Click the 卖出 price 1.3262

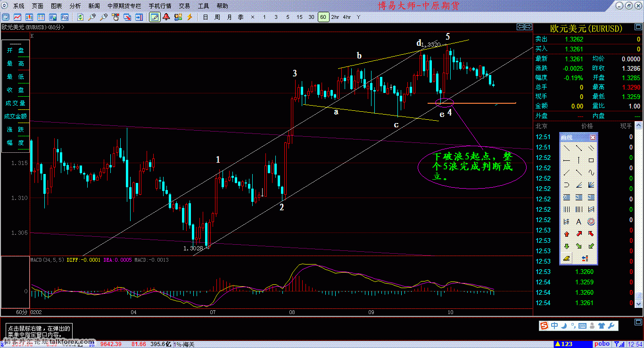[x=573, y=39]
